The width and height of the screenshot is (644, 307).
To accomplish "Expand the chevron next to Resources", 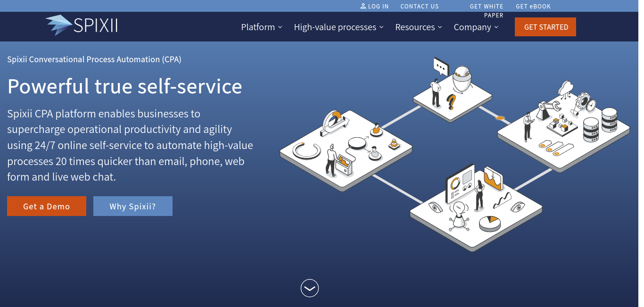I will coord(440,27).
